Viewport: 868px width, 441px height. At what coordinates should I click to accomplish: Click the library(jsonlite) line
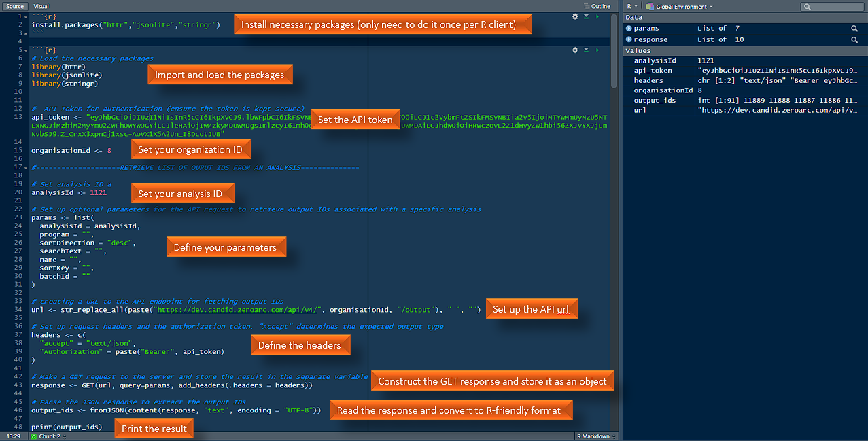tap(67, 75)
